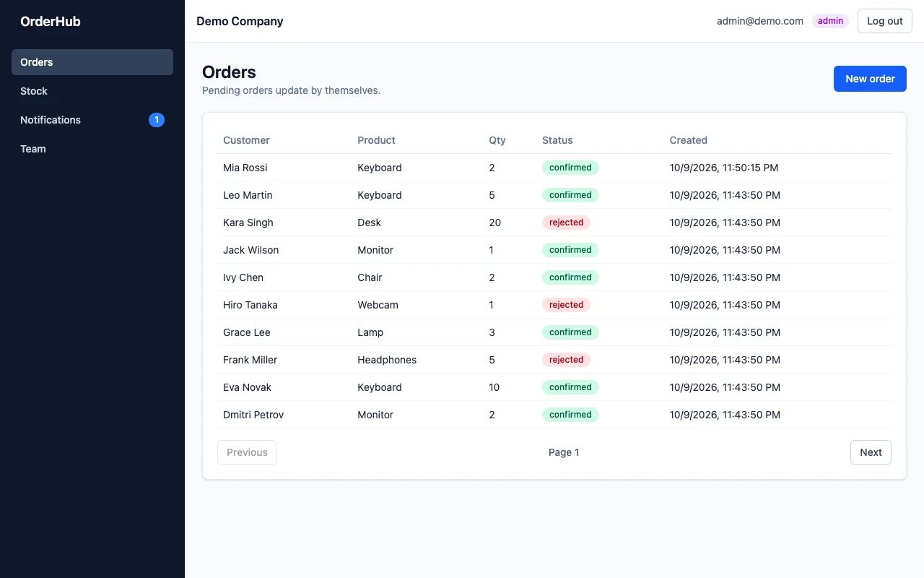Click the Desk product cell
Screen dimensions: 924x578
tap(369, 223)
